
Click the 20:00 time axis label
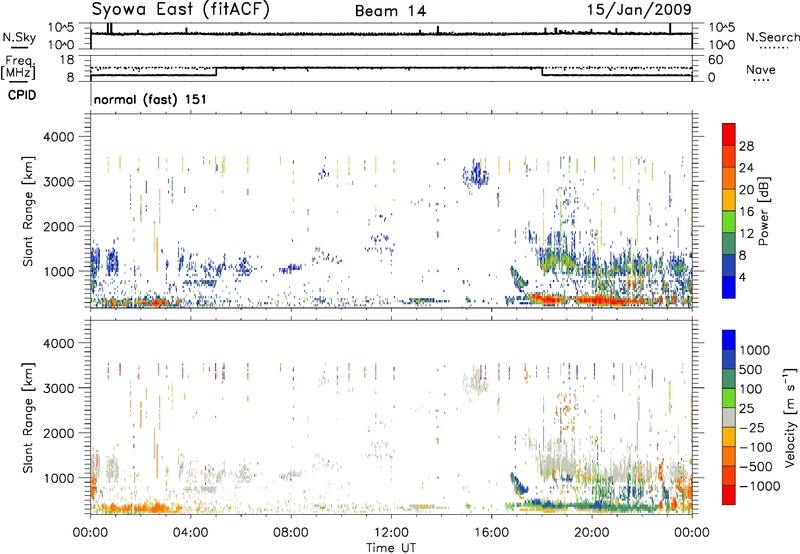(x=591, y=533)
